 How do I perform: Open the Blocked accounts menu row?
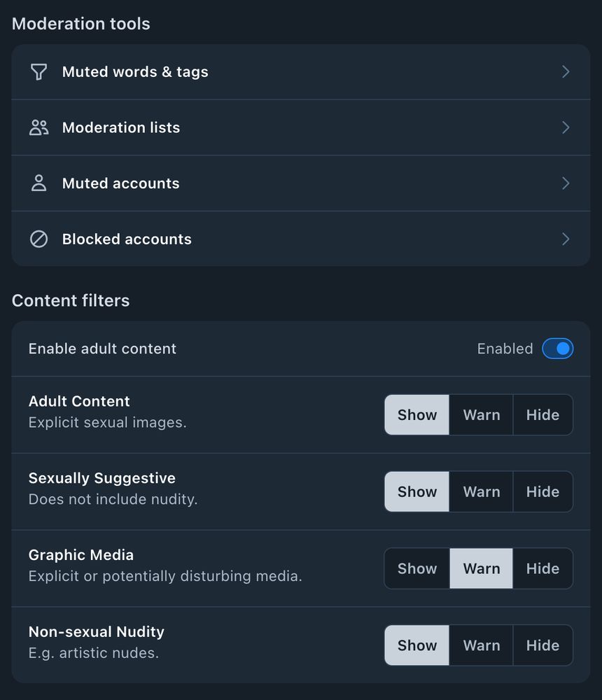[301, 239]
